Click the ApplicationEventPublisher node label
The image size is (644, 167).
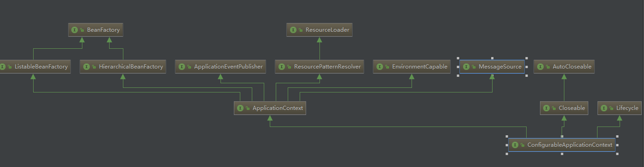(x=228, y=67)
